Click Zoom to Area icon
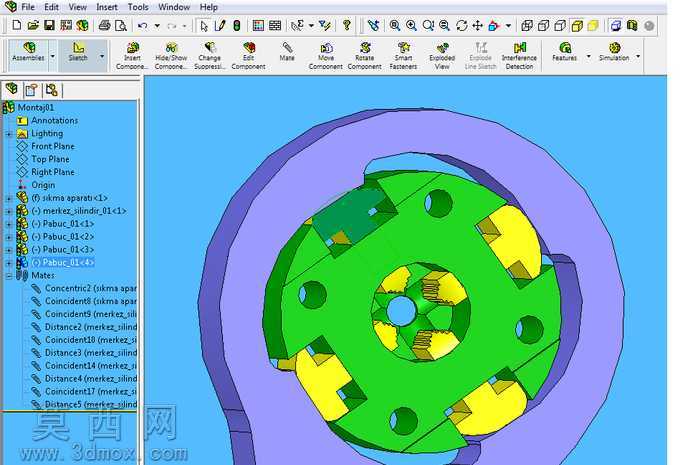 411,26
